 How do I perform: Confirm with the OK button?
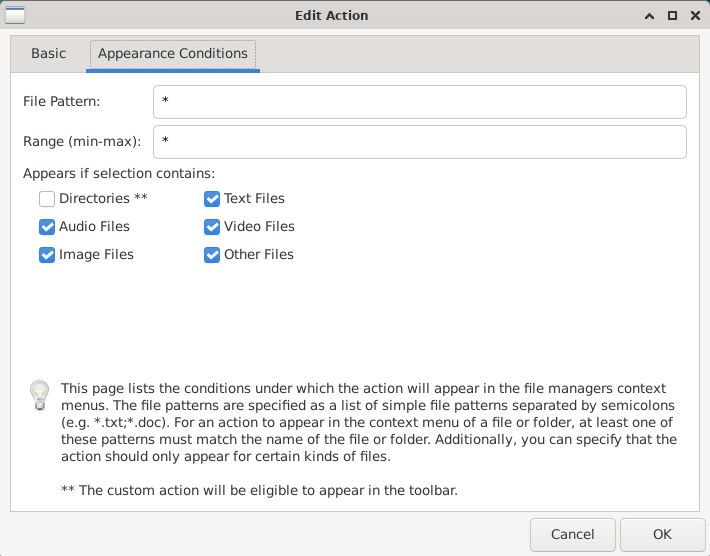[x=662, y=535]
